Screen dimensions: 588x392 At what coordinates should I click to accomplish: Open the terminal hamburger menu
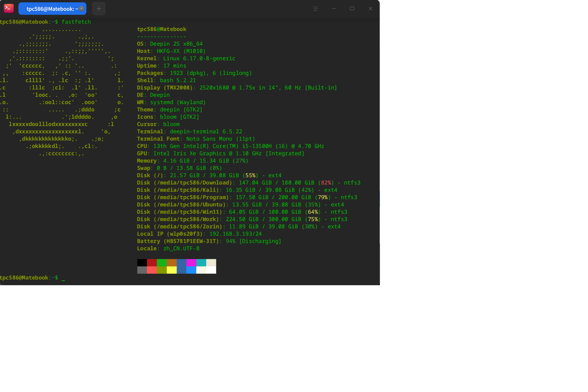(x=315, y=9)
